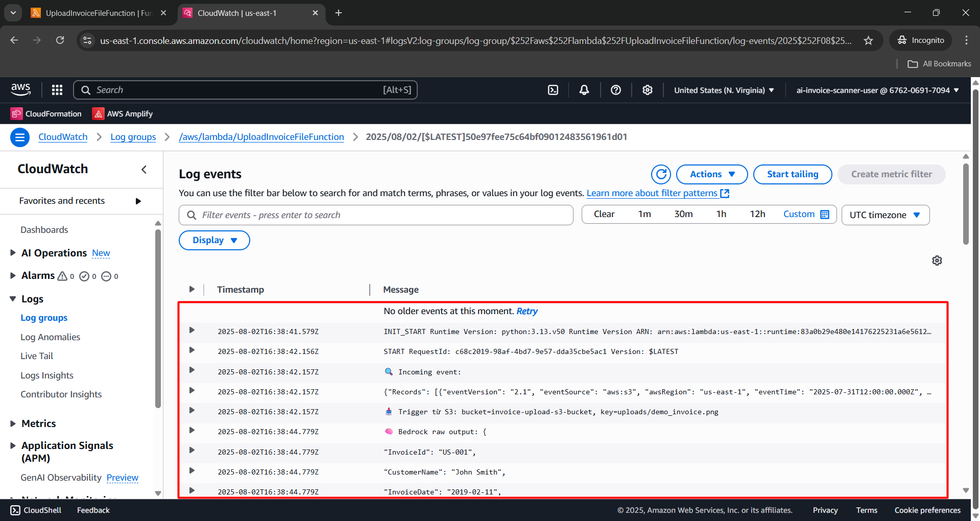The width and height of the screenshot is (980, 521).
Task: Open Live Tail in the sidebar
Action: (36, 356)
